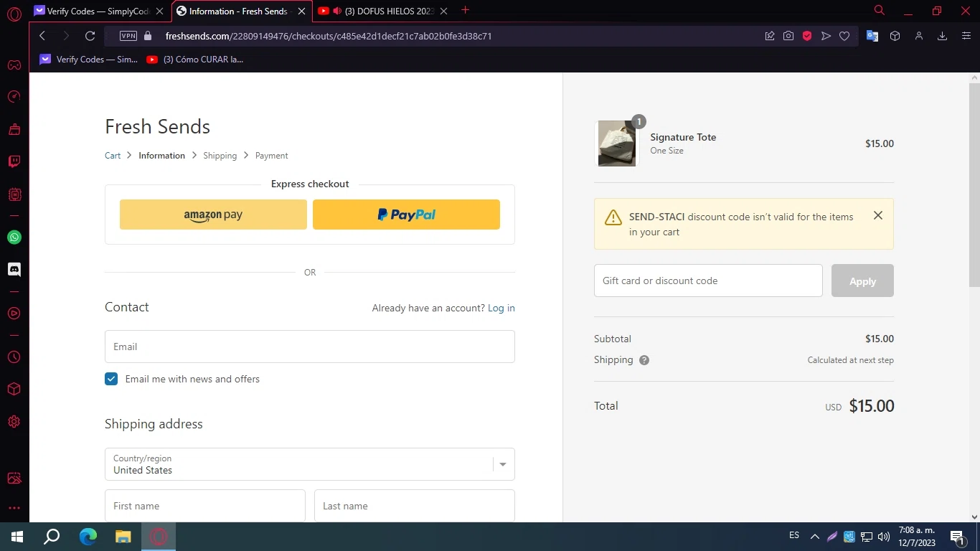Open the Player icon in sidebar
This screenshot has width=980, height=551.
(14, 314)
